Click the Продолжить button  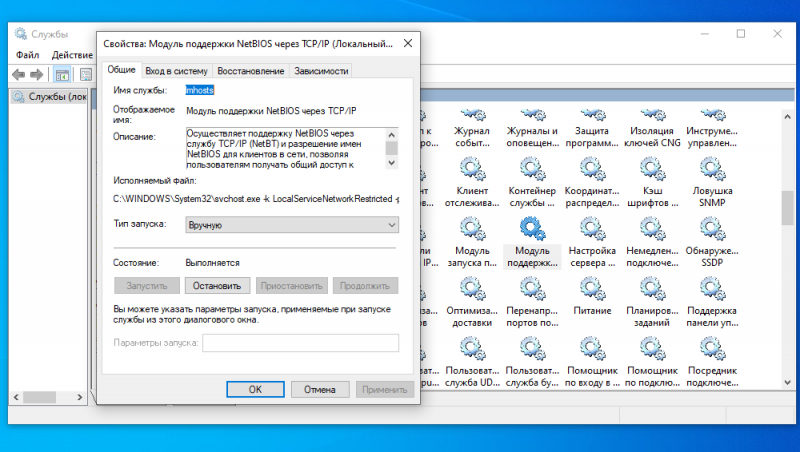tap(365, 286)
